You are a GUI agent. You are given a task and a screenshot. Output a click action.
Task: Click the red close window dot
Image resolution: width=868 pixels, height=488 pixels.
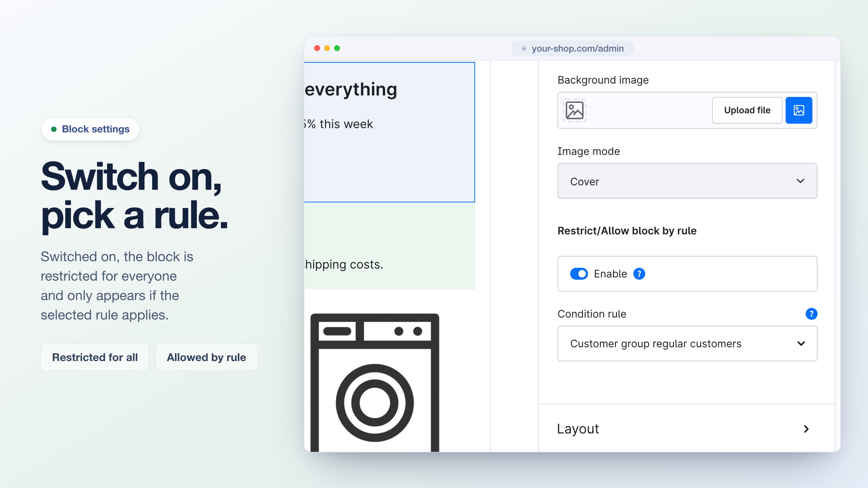click(317, 48)
